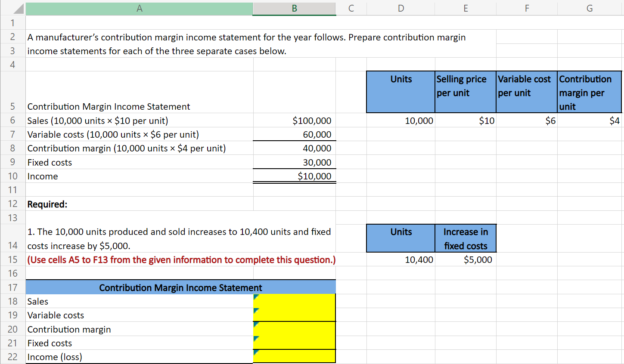Click the $4 contribution margin cell
This screenshot has width=624, height=364.
pyautogui.click(x=590, y=120)
